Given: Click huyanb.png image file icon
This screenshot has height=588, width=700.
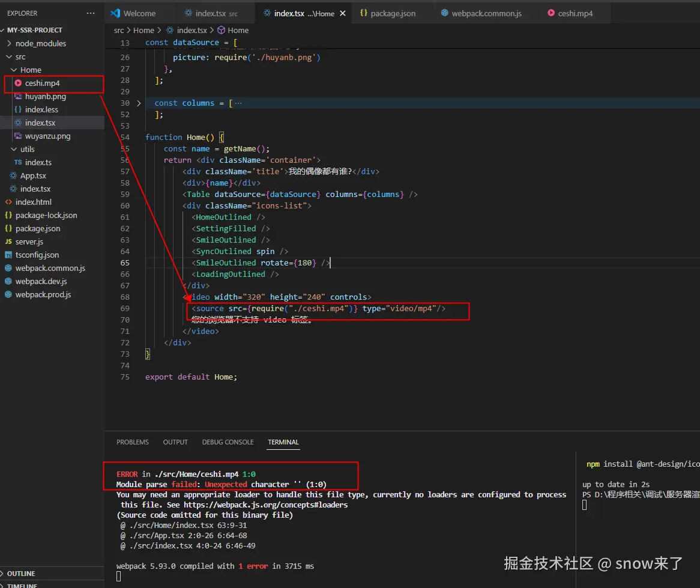Looking at the screenshot, I should click(18, 97).
